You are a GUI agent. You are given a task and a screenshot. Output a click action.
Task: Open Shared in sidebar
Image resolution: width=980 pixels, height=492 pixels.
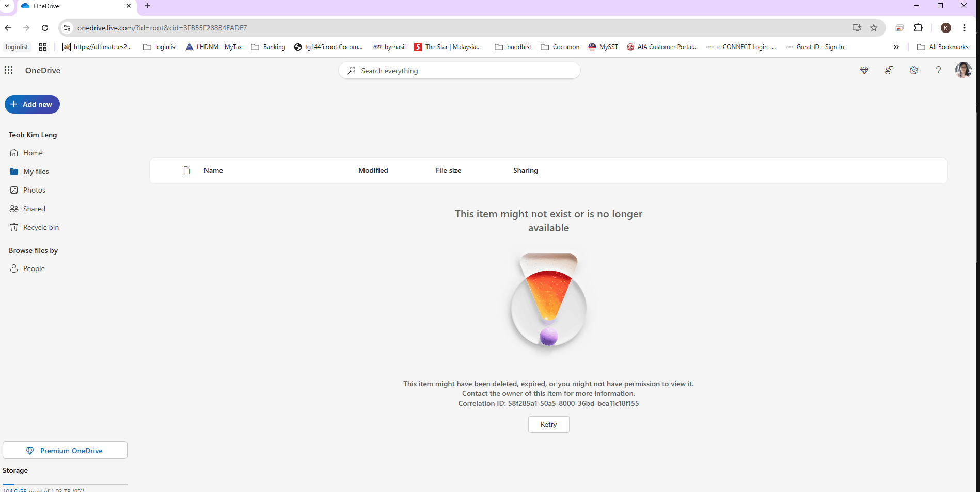[x=34, y=209]
